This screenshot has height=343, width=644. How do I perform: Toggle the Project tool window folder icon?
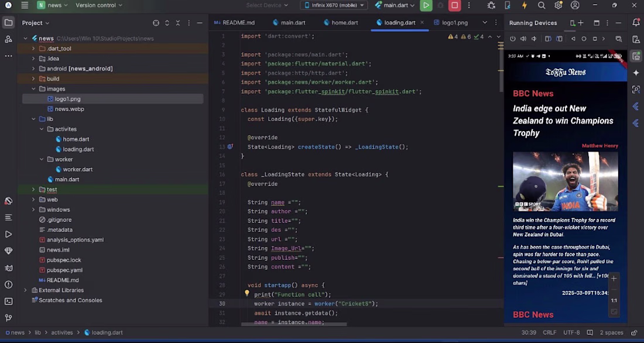8,23
